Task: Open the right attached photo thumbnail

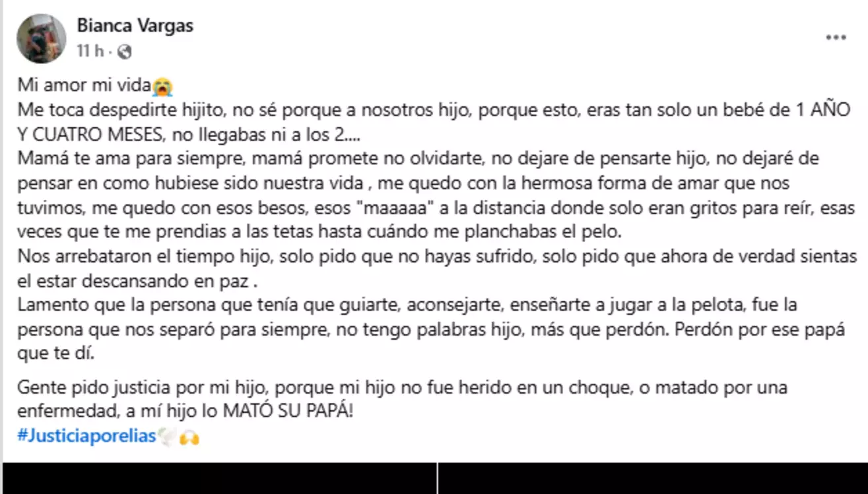Action: 652,478
